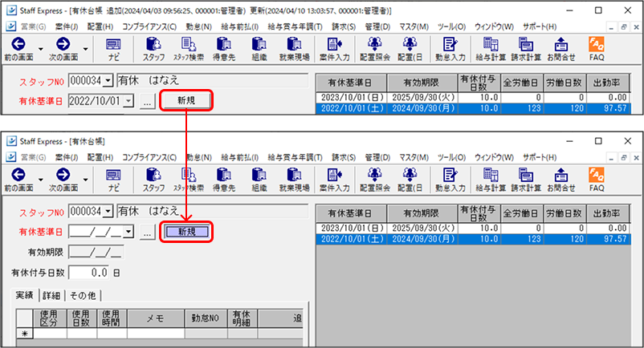The width and height of the screenshot is (644, 348).
Task: Open スタッフ icon in upper window toolbar
Action: (x=153, y=49)
